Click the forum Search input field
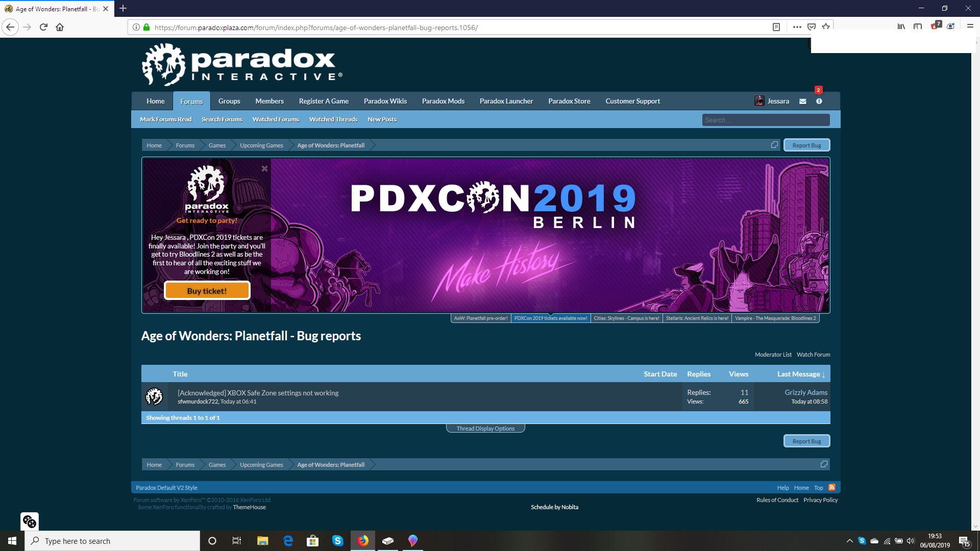 [766, 120]
